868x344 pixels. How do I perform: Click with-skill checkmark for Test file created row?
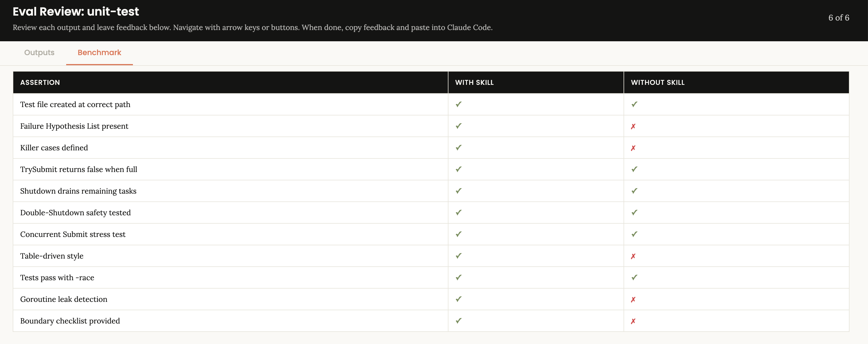pos(458,104)
